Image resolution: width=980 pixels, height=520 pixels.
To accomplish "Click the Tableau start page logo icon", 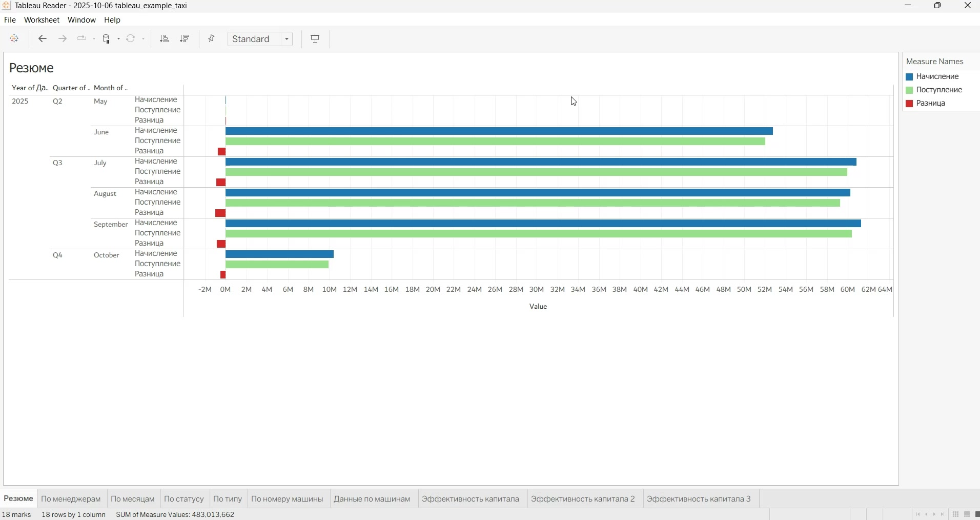I will point(14,39).
